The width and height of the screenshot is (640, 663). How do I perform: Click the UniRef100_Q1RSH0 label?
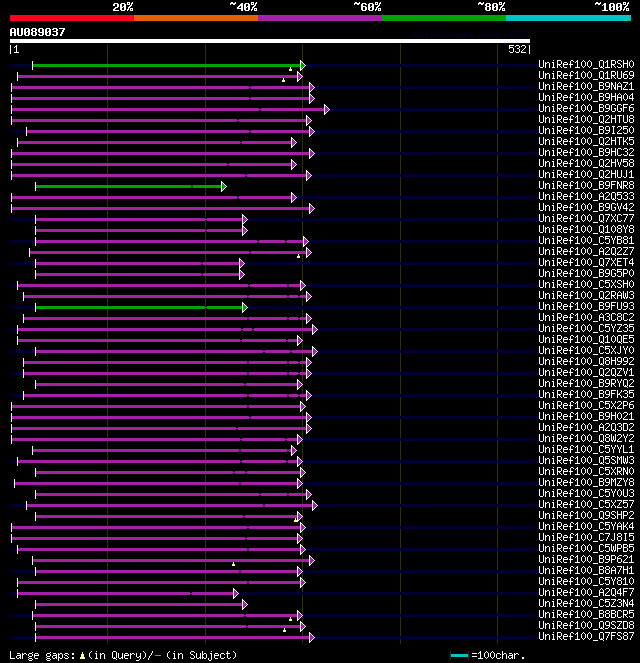point(586,64)
